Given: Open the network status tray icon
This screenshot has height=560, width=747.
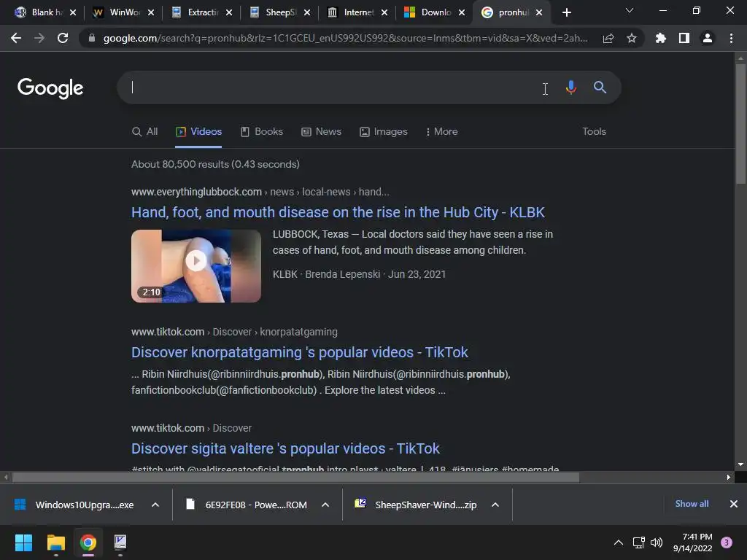Looking at the screenshot, I should point(638,542).
